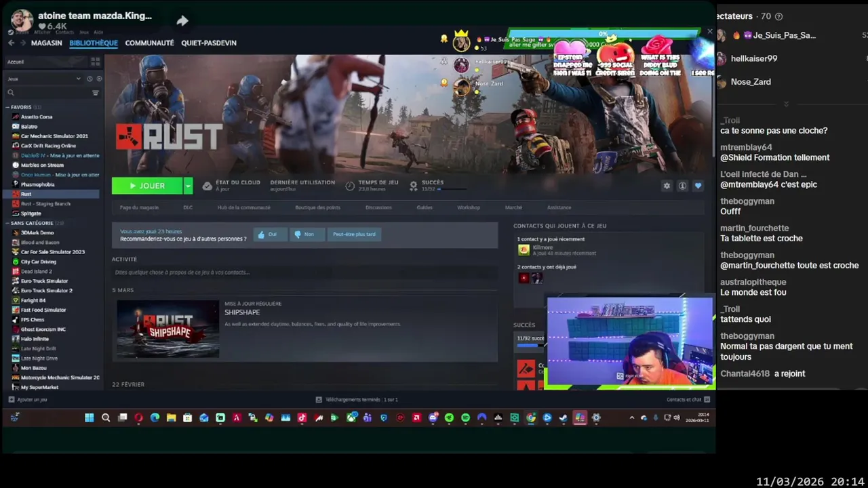Open the Windows Start button

90,418
